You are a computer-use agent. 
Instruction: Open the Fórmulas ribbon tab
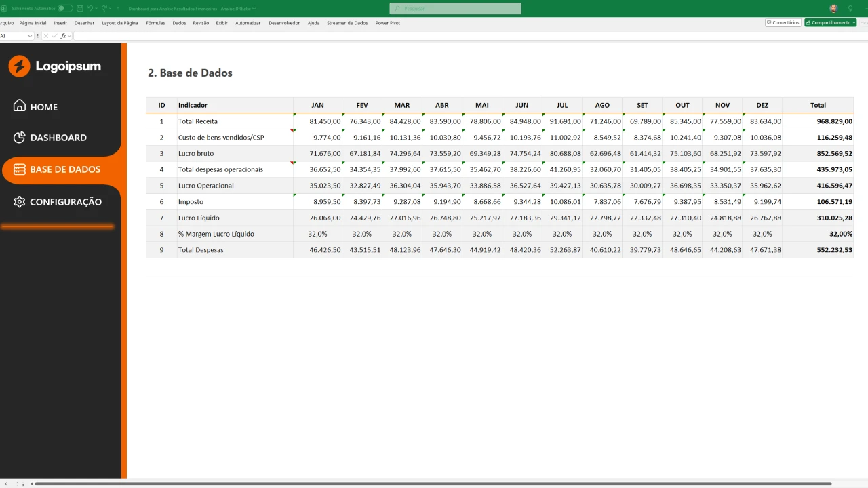(155, 23)
